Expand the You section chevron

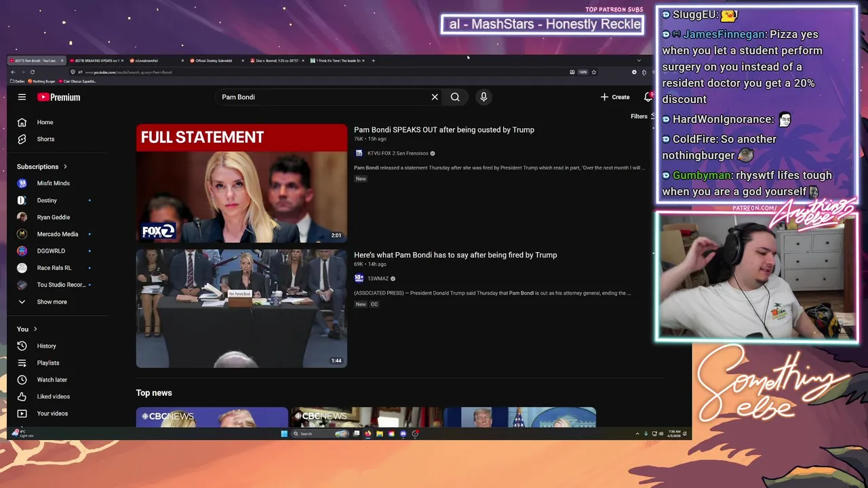(x=35, y=329)
